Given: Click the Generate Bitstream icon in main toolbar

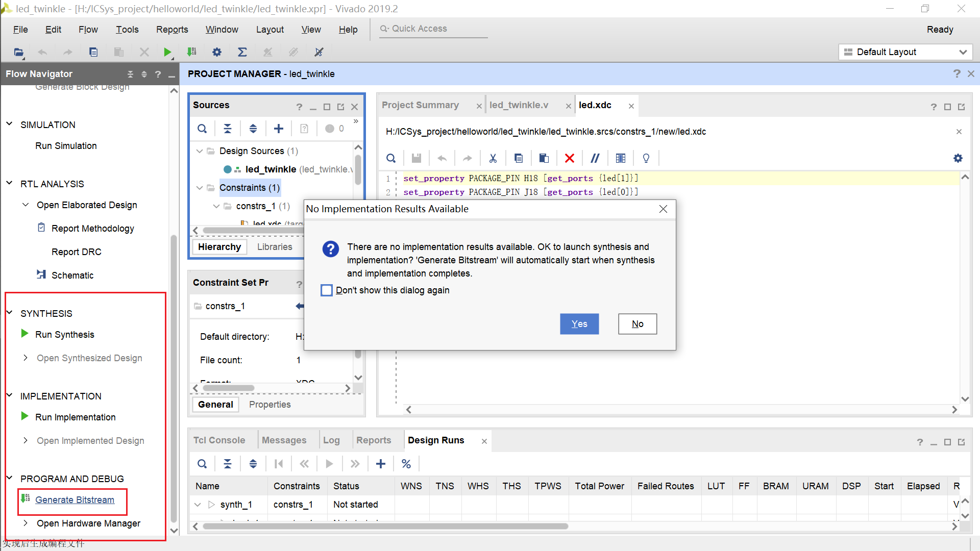Looking at the screenshot, I should click(192, 52).
